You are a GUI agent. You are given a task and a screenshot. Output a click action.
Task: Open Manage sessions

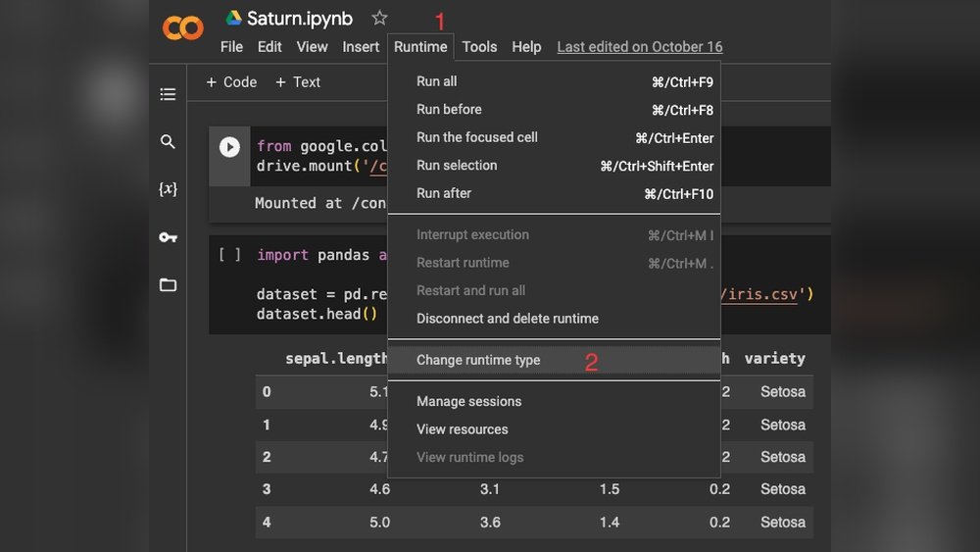[x=468, y=401]
